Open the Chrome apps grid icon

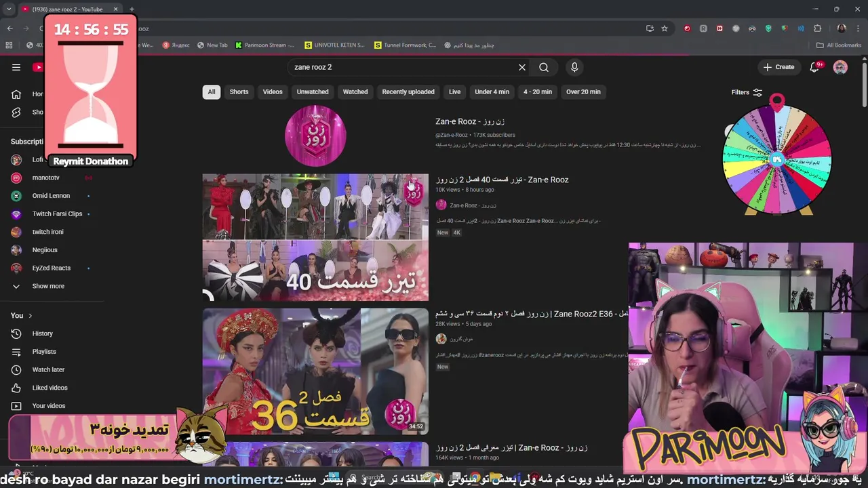coord(9,45)
